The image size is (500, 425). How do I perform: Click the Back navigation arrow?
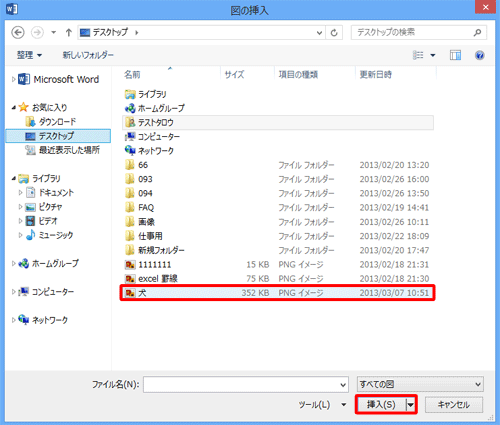[x=18, y=32]
